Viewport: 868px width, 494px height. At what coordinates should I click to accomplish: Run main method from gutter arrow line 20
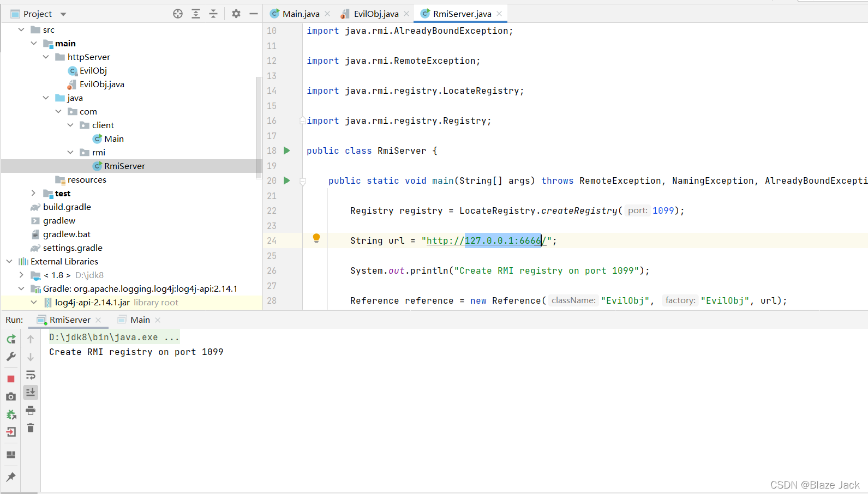pos(287,180)
